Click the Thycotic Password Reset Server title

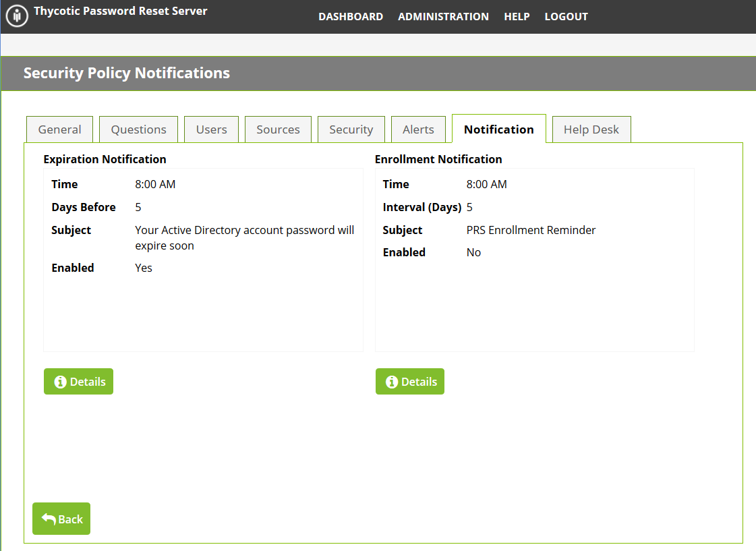click(121, 11)
